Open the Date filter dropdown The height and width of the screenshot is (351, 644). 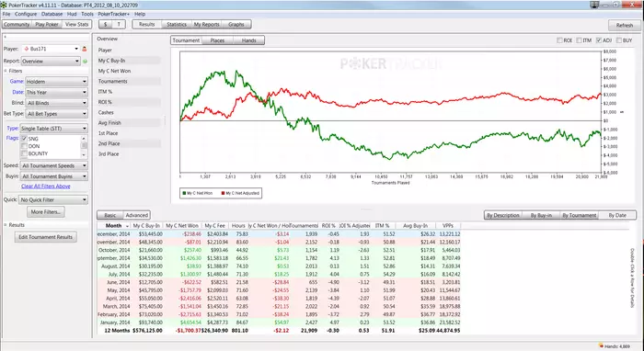[56, 92]
